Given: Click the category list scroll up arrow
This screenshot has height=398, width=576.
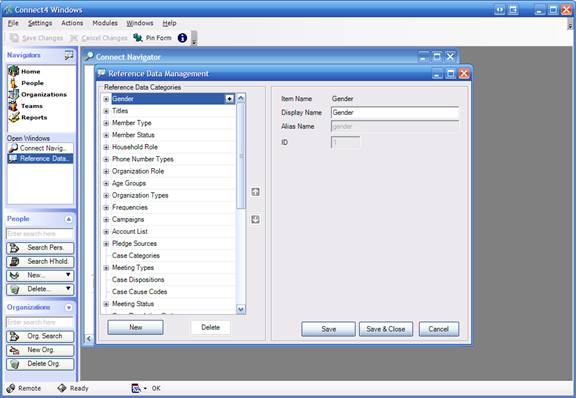Looking at the screenshot, I should (241, 98).
